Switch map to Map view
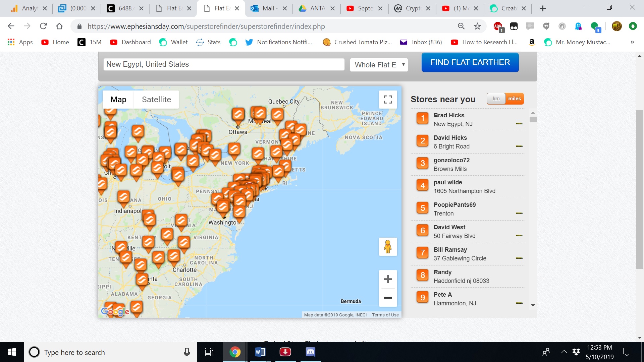 pyautogui.click(x=118, y=100)
